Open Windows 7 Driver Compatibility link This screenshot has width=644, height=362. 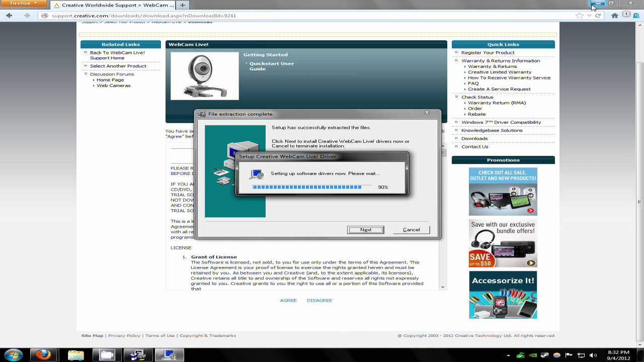[501, 122]
